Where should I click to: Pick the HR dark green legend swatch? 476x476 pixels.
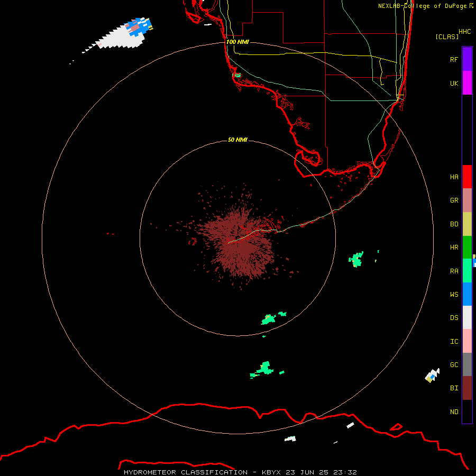click(x=467, y=248)
